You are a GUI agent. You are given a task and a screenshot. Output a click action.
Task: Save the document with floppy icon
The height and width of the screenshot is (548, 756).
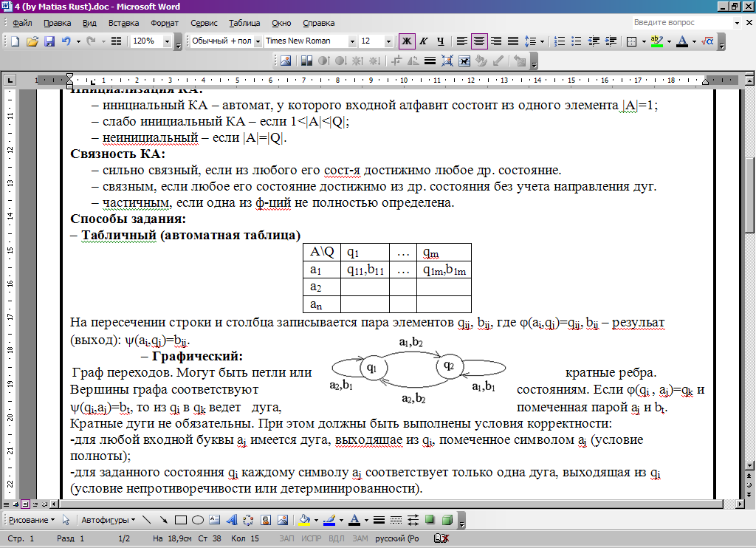(x=49, y=41)
